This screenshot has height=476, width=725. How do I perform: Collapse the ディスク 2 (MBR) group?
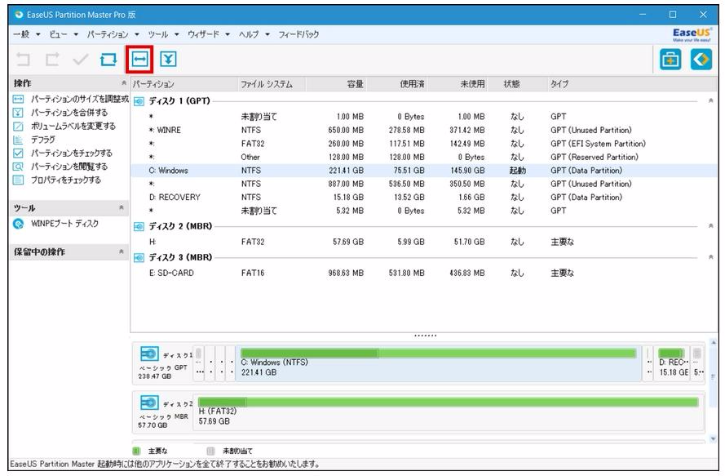(711, 226)
